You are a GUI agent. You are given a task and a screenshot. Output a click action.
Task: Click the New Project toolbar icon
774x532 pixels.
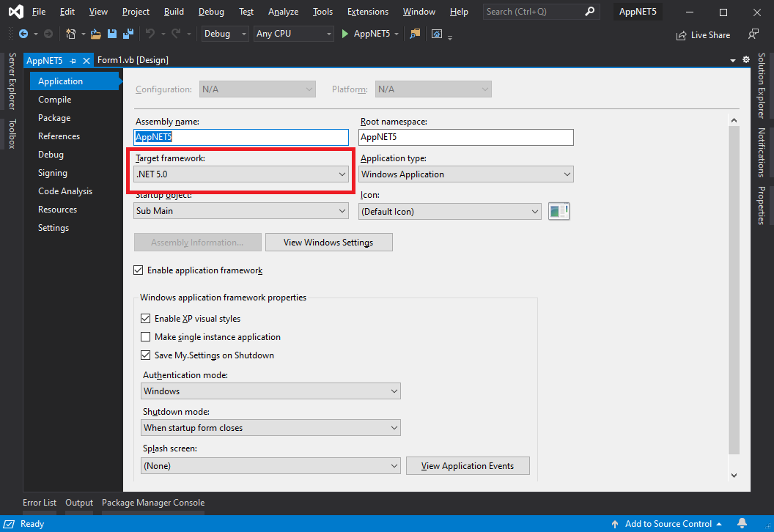(x=71, y=34)
